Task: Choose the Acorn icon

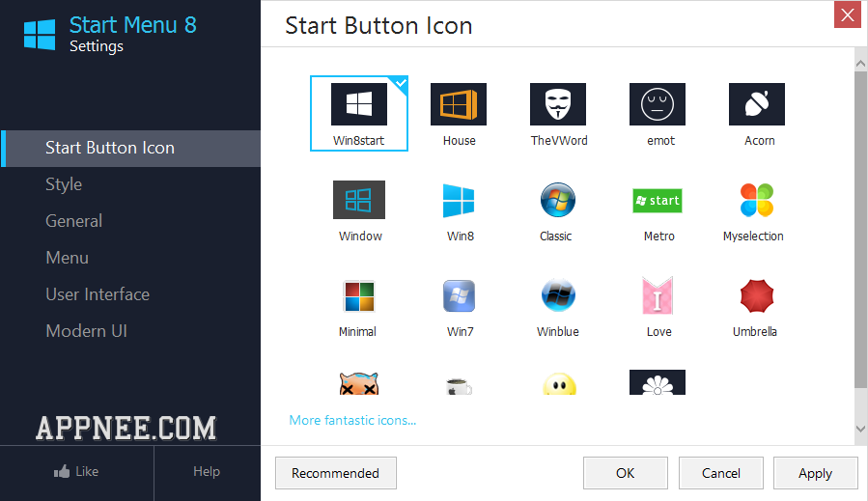Action: 757,104
